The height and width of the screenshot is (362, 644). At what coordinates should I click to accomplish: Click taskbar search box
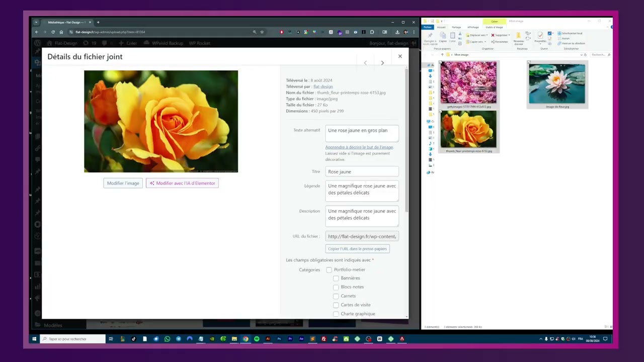click(x=73, y=339)
